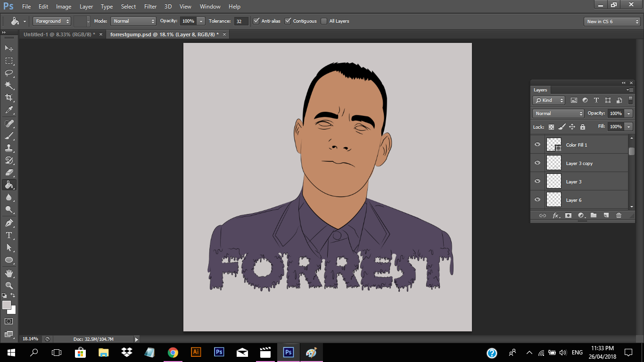644x362 pixels.
Task: Filter layers by pixel layers
Action: pos(574,100)
